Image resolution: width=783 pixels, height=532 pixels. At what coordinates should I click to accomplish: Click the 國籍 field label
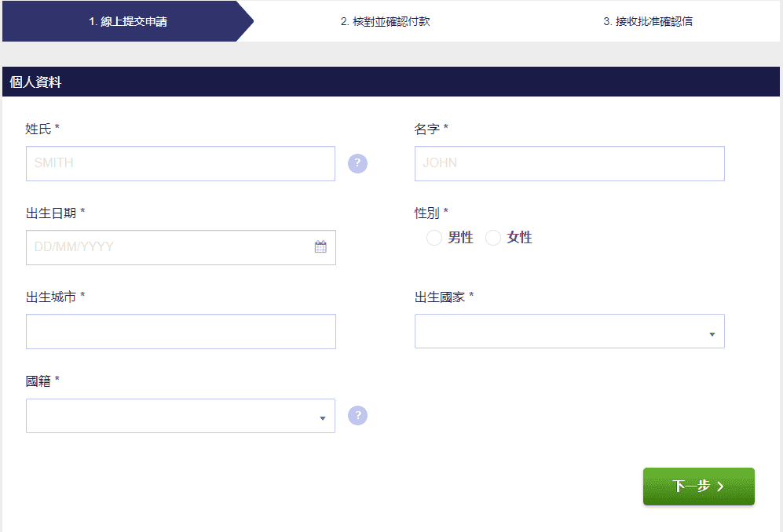[42, 381]
